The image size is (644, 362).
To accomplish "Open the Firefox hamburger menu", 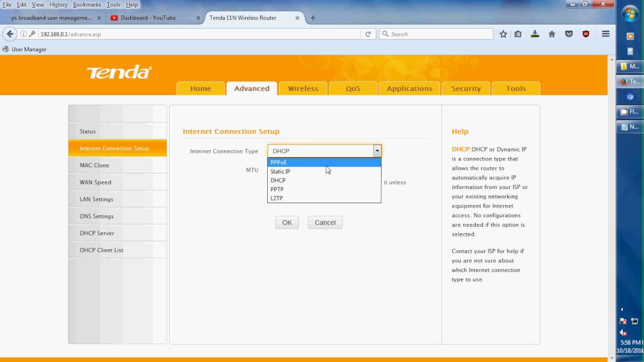I will 606,34.
